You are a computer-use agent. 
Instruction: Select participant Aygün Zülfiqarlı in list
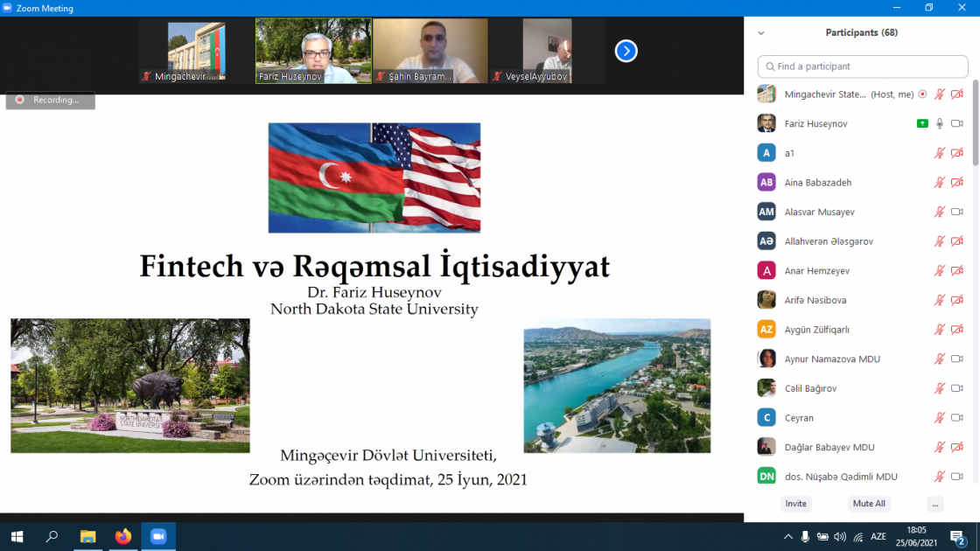(862, 329)
